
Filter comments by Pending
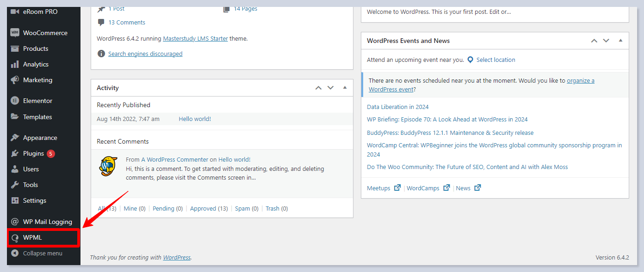click(167, 208)
